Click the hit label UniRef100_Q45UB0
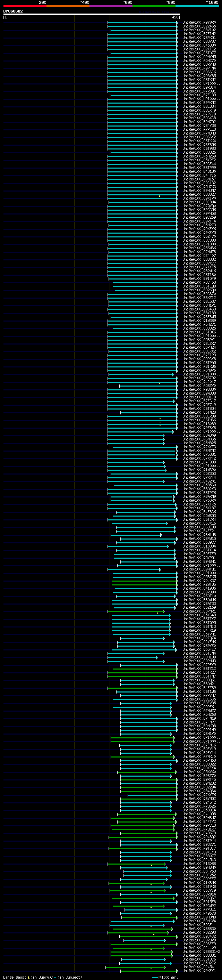 (199, 45)
